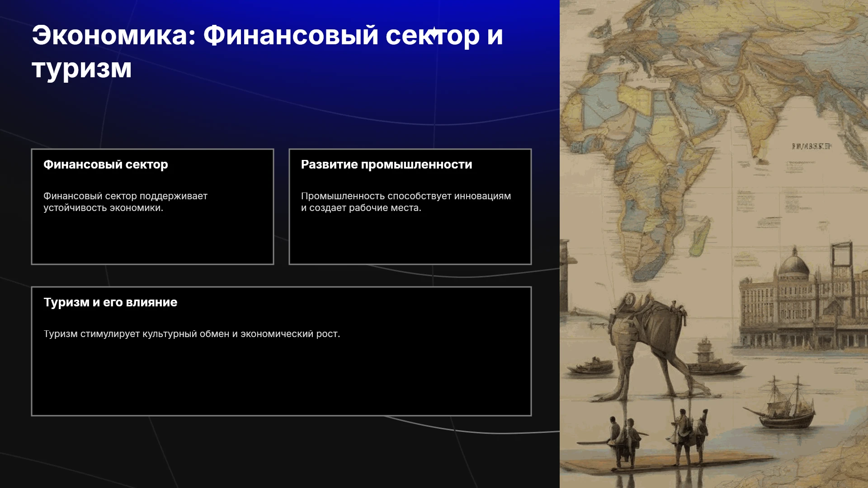Screen dimensions: 868x488
Task: Select the vintage map image on the right
Action: point(714,244)
